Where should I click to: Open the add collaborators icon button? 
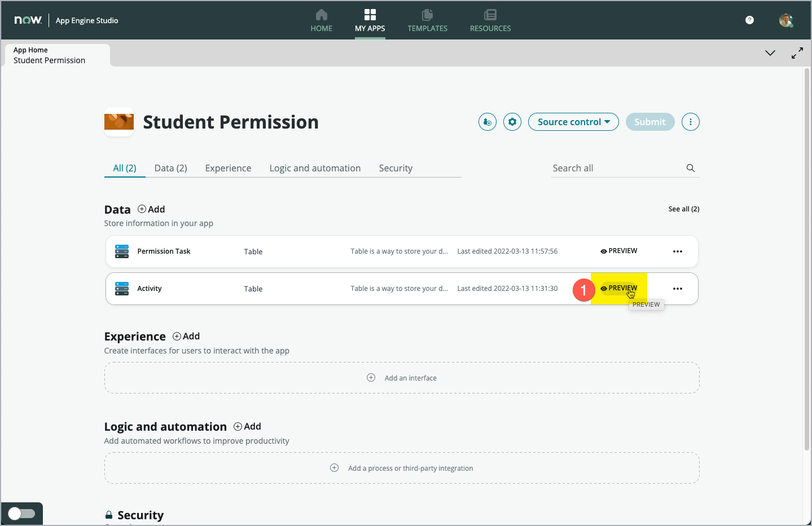pos(488,122)
